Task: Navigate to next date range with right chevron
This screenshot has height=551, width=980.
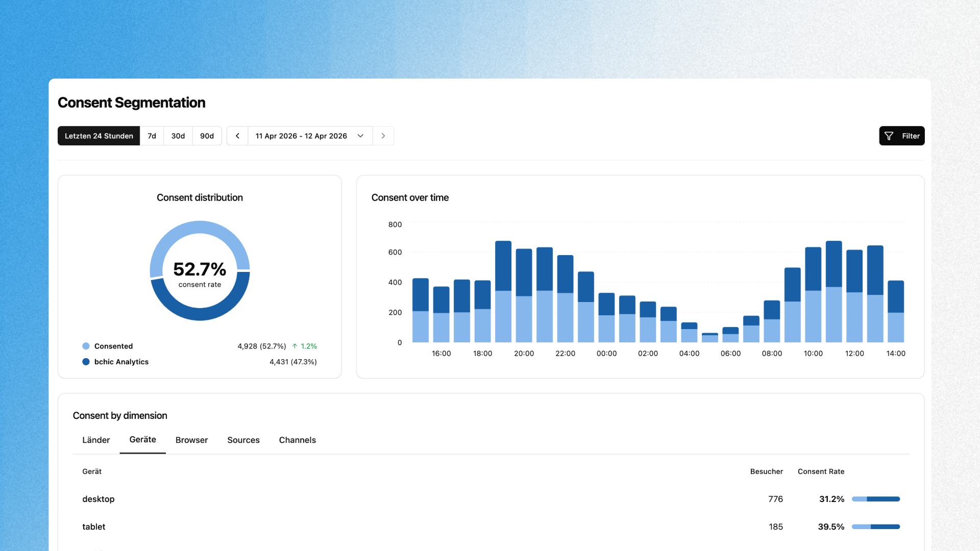Action: 383,136
